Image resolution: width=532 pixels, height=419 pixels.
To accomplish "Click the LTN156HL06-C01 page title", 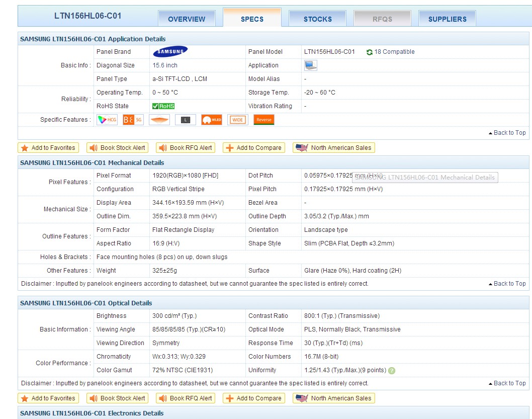I will (88, 16).
